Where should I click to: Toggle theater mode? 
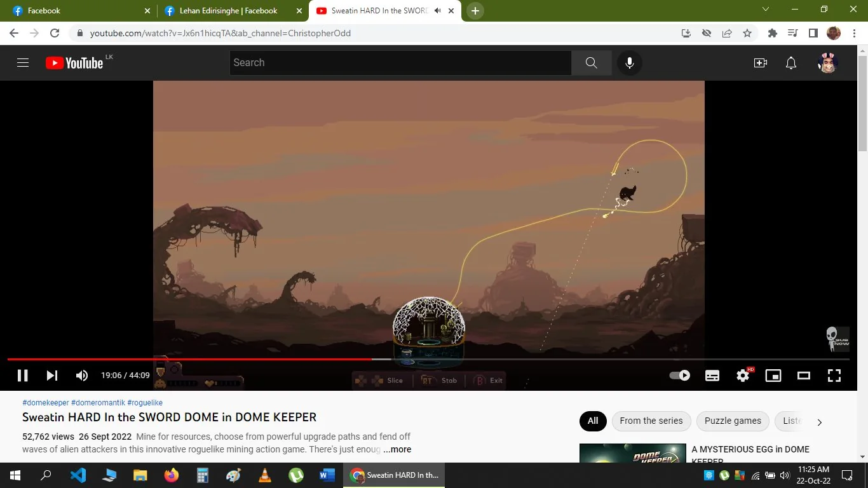pyautogui.click(x=804, y=376)
